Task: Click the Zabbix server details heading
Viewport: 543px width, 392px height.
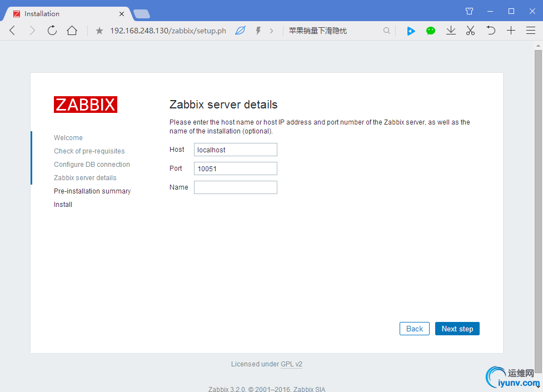Action: pyautogui.click(x=223, y=105)
